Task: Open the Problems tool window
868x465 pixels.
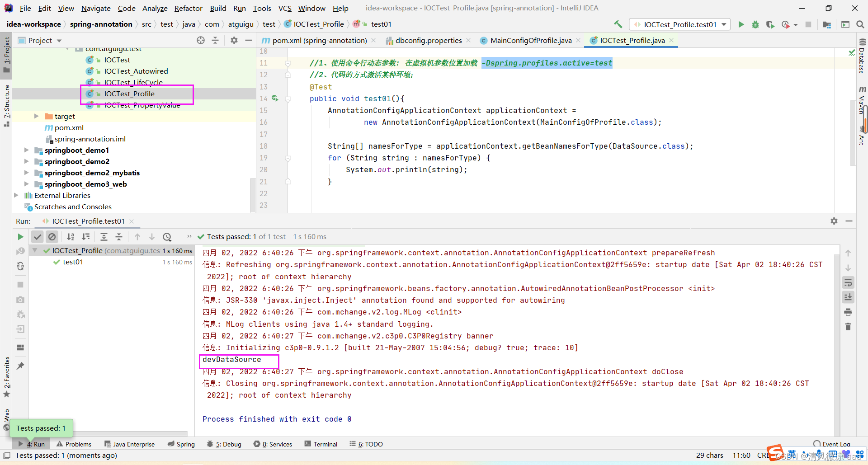Action: pos(74,444)
